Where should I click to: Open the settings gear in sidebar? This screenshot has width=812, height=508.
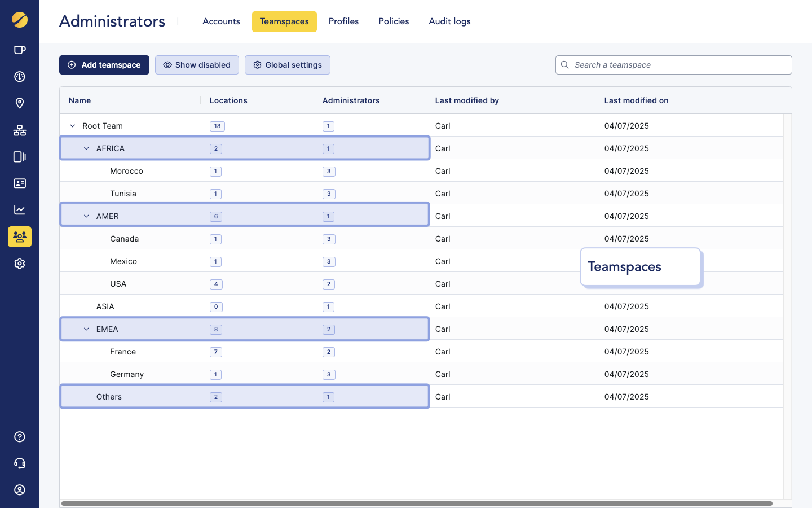(x=20, y=263)
